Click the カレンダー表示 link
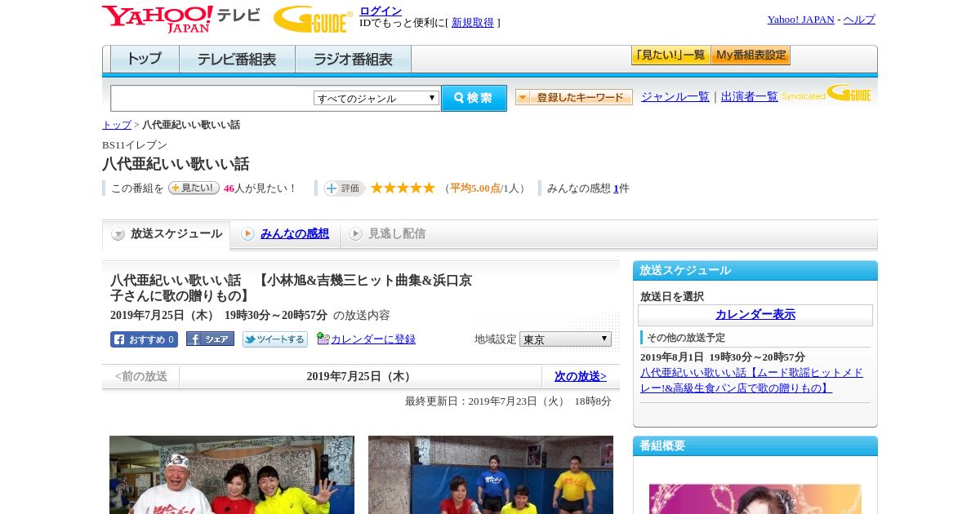The height and width of the screenshot is (514, 980). coord(755,315)
